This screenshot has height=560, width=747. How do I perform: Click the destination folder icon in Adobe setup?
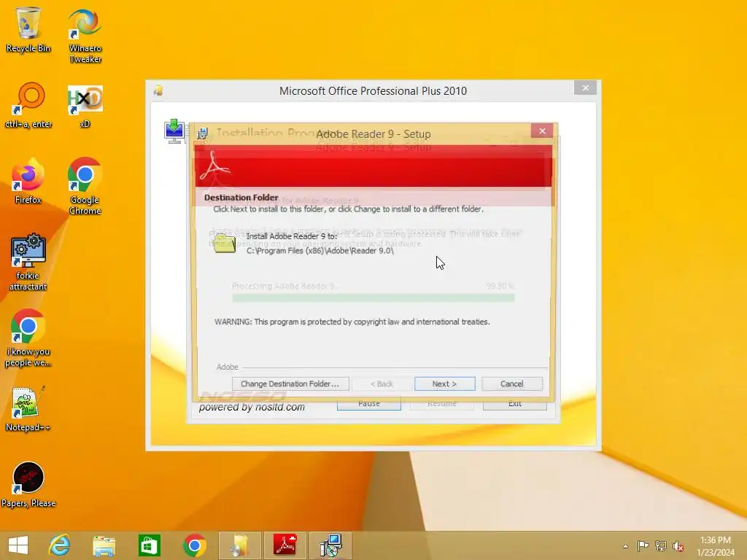click(225, 243)
